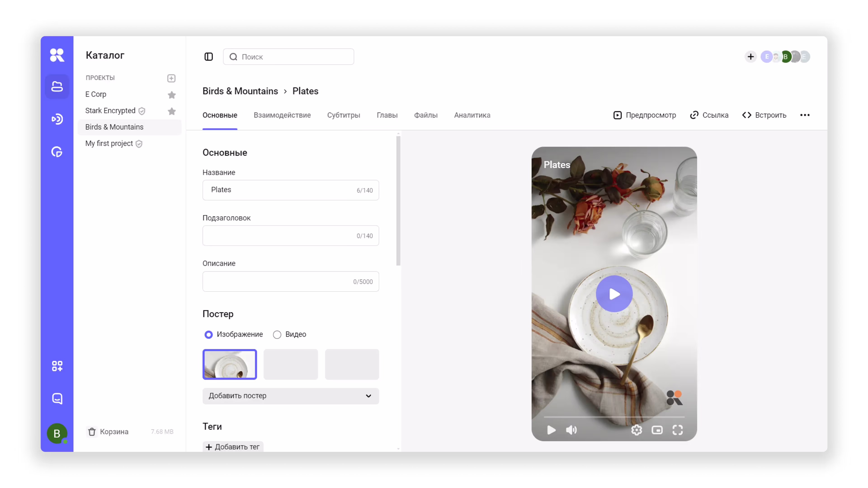
Task: Select the Изображение poster radio option
Action: [x=209, y=334]
